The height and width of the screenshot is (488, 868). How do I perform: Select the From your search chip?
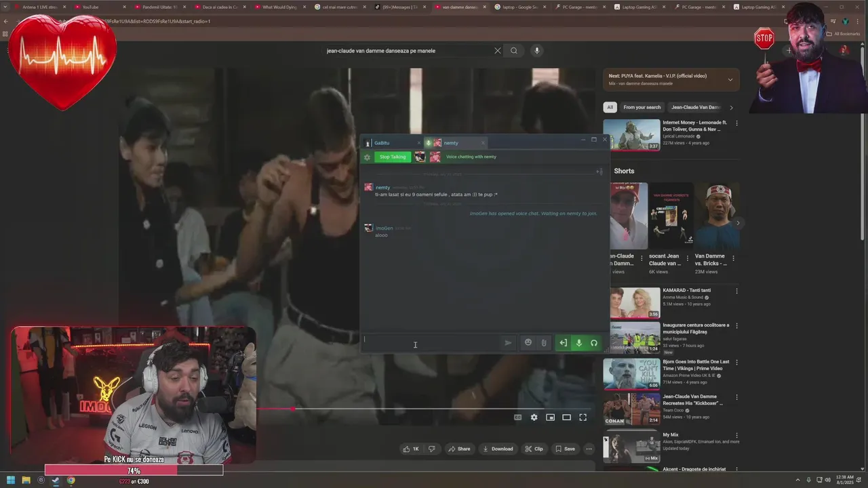click(642, 107)
